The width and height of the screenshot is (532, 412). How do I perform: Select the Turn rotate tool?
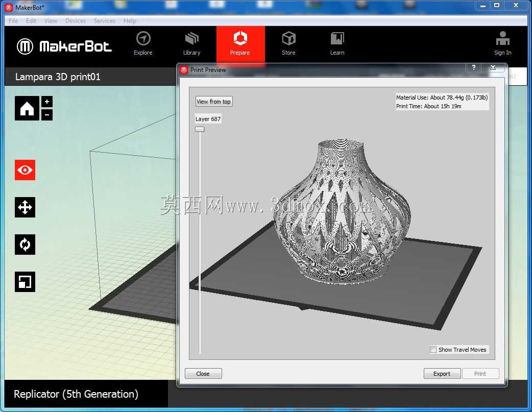tap(25, 245)
